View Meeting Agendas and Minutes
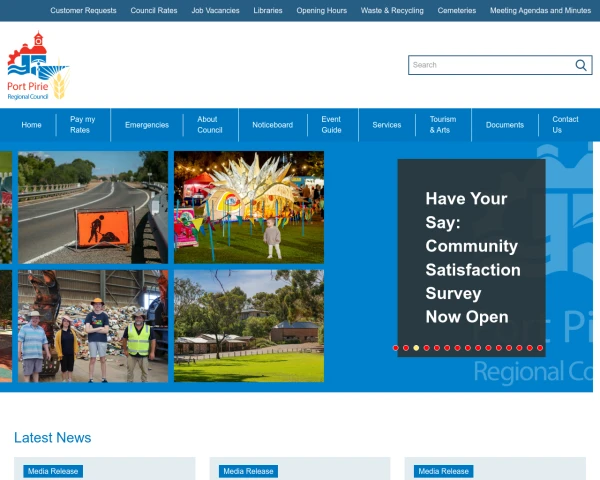 [x=540, y=10]
